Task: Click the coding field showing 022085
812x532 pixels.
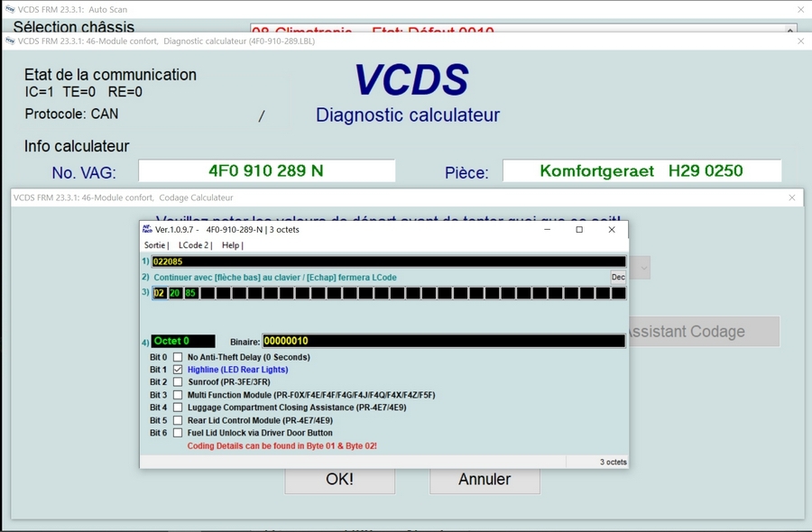Action: point(388,261)
